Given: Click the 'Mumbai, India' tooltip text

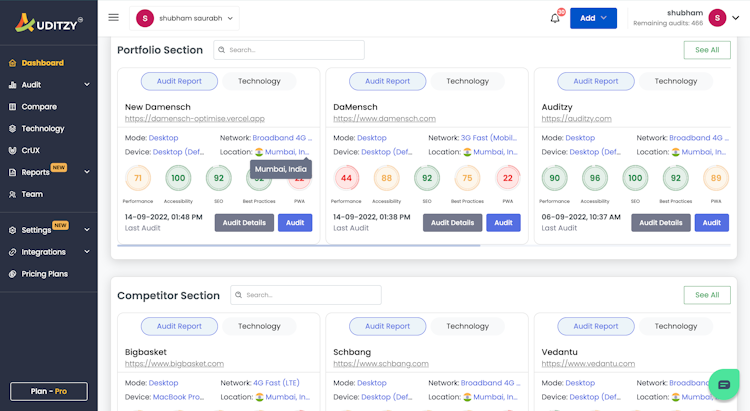Looking at the screenshot, I should (281, 169).
